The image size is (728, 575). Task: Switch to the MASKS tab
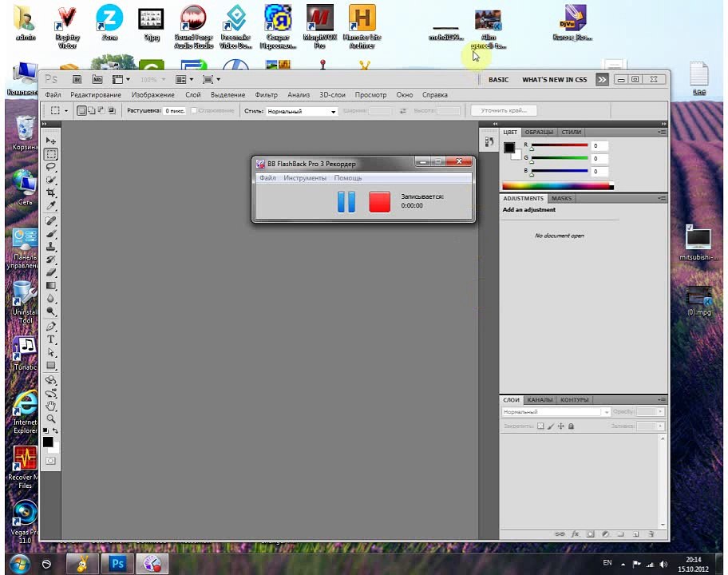pyautogui.click(x=561, y=198)
